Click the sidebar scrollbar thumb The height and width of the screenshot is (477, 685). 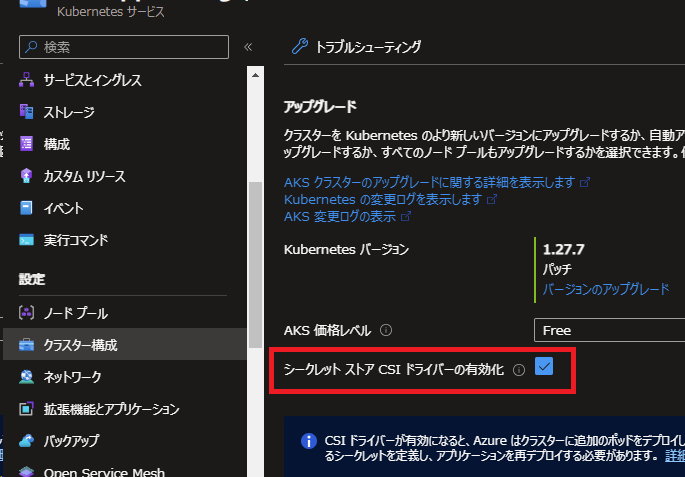(x=256, y=265)
